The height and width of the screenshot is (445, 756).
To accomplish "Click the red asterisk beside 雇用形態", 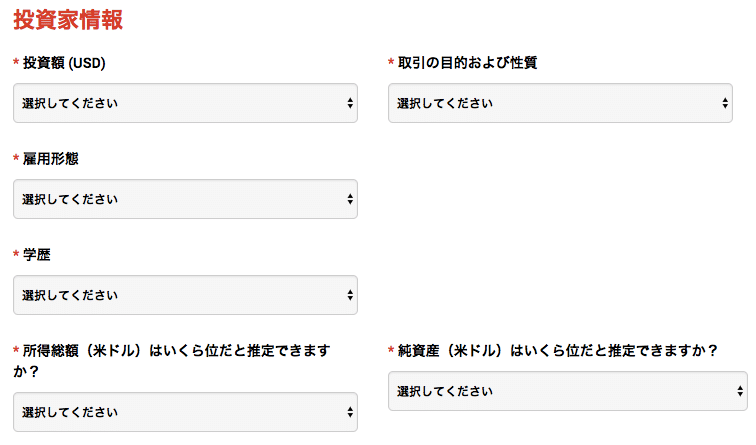I will tap(16, 158).
